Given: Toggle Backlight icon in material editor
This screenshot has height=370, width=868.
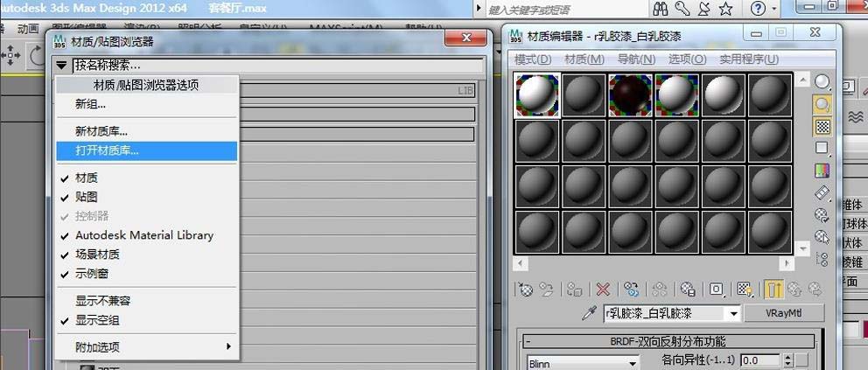Looking at the screenshot, I should (x=822, y=104).
